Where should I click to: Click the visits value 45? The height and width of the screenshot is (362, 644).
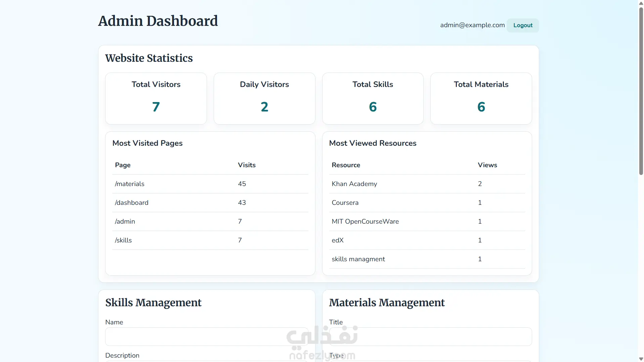pyautogui.click(x=242, y=184)
